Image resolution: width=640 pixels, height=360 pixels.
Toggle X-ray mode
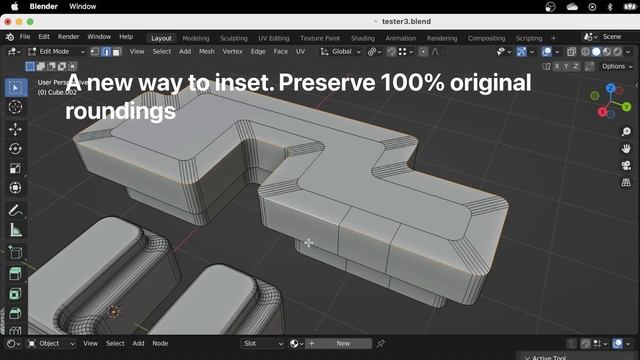coord(571,52)
